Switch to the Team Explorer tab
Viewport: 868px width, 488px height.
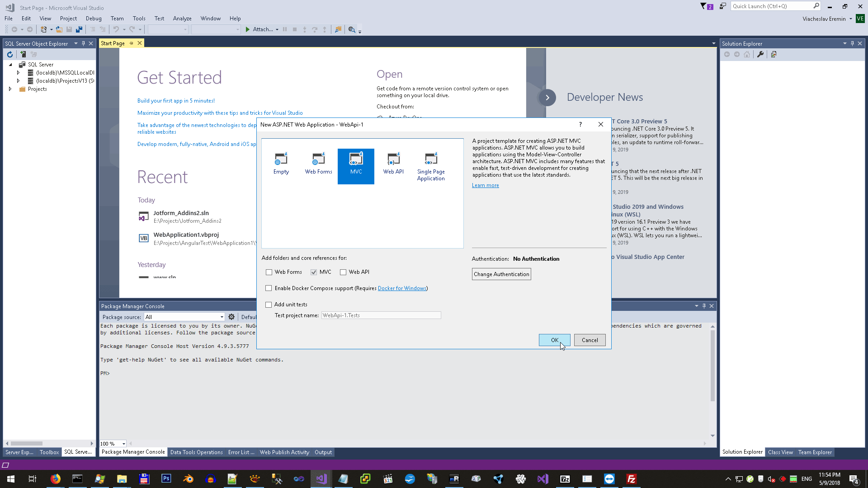(x=815, y=452)
